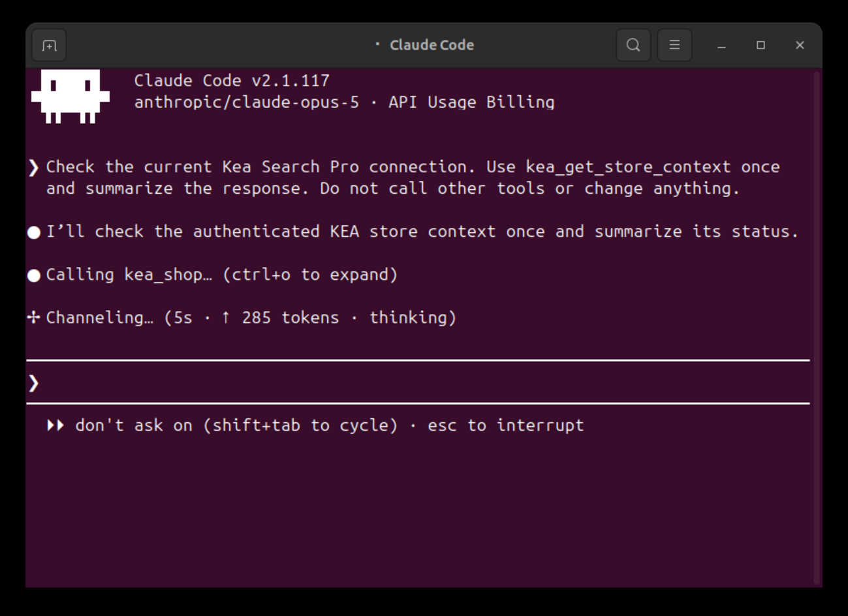Click the bullet beside Calling kea_shop
This screenshot has height=616, width=848.
[x=34, y=275]
